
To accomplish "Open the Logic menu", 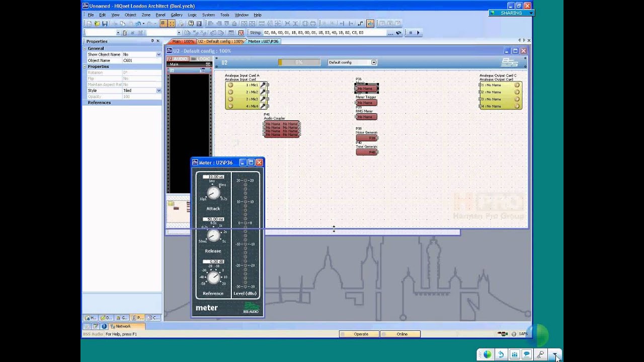I will [192, 15].
